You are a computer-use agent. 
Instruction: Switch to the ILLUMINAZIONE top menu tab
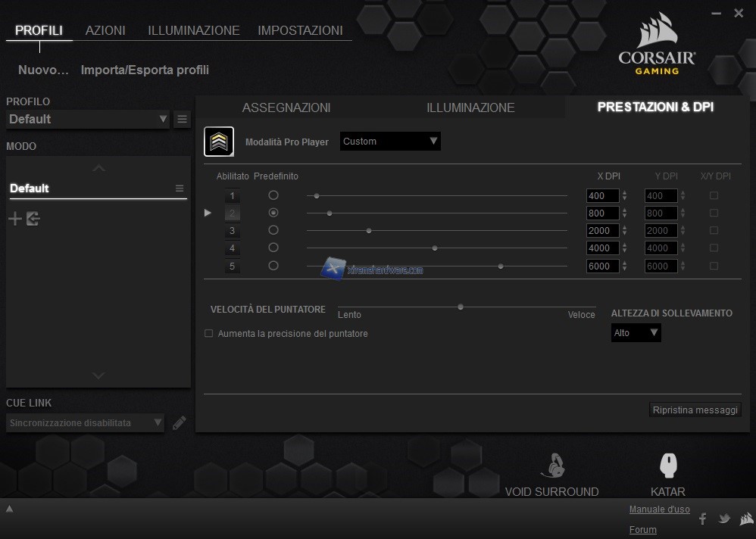coord(193,30)
